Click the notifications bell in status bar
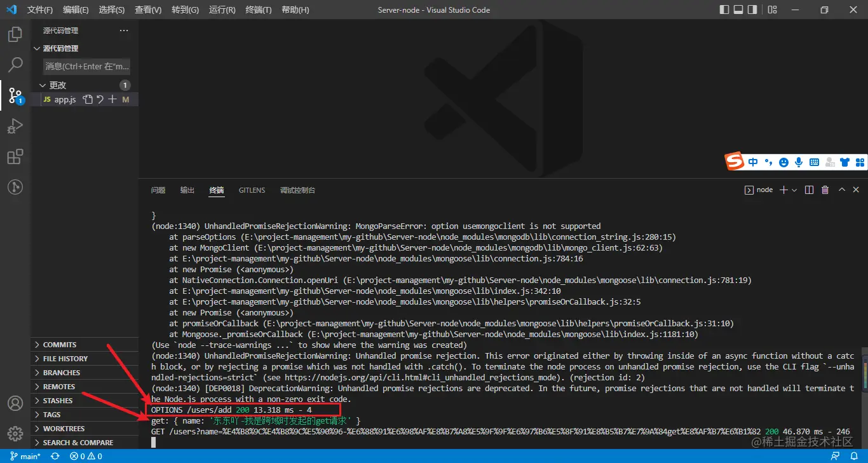 tap(855, 456)
